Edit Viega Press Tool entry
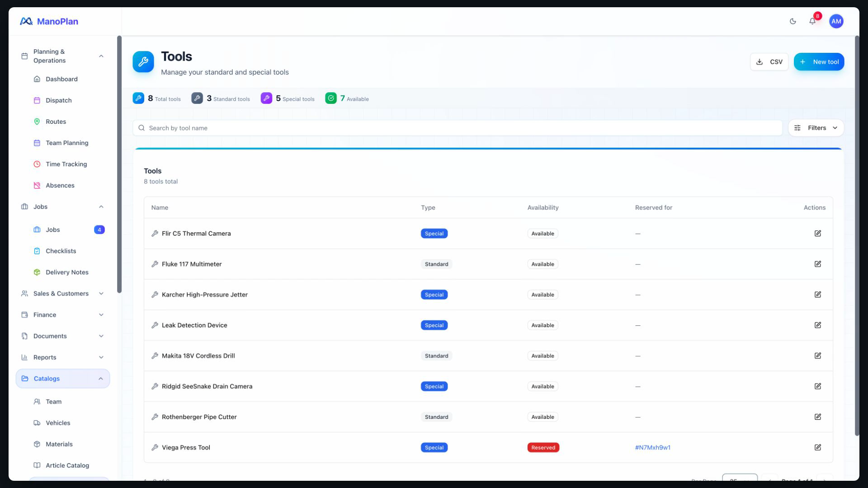The image size is (868, 488). 817,447
